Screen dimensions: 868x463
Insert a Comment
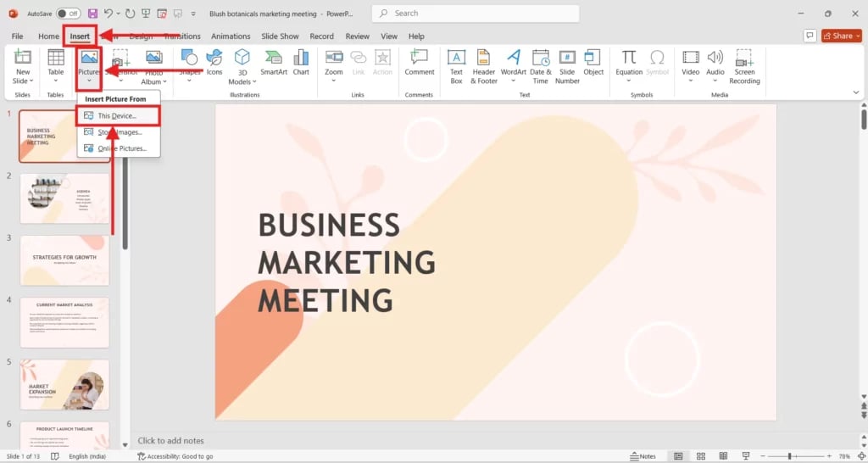419,59
